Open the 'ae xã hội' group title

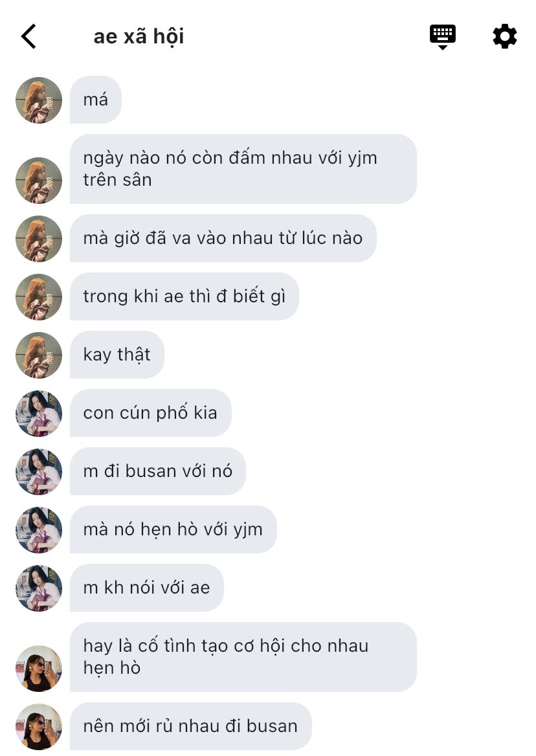pos(139,36)
